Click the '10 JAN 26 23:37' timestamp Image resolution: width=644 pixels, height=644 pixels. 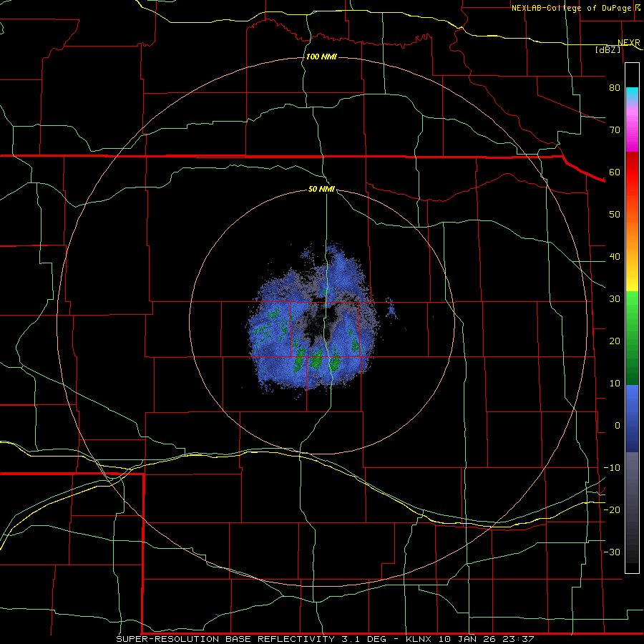tap(487, 639)
